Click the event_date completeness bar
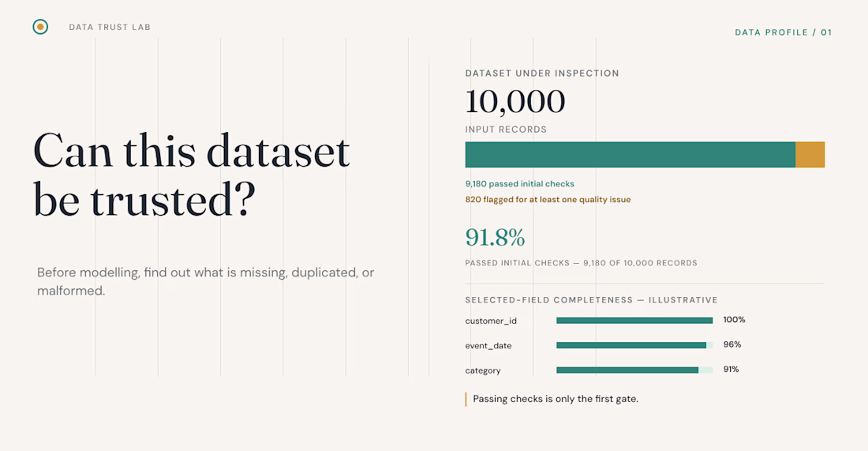This screenshot has height=451, width=868. click(x=634, y=345)
